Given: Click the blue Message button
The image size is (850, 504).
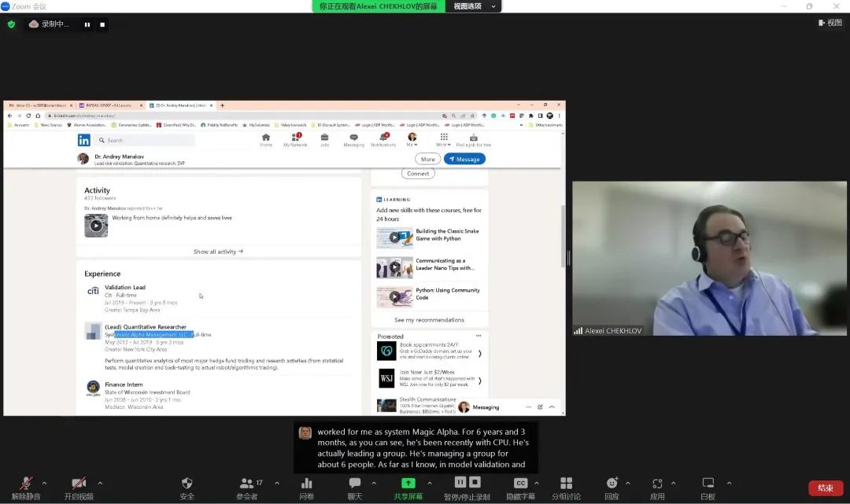Looking at the screenshot, I should pyautogui.click(x=464, y=159).
